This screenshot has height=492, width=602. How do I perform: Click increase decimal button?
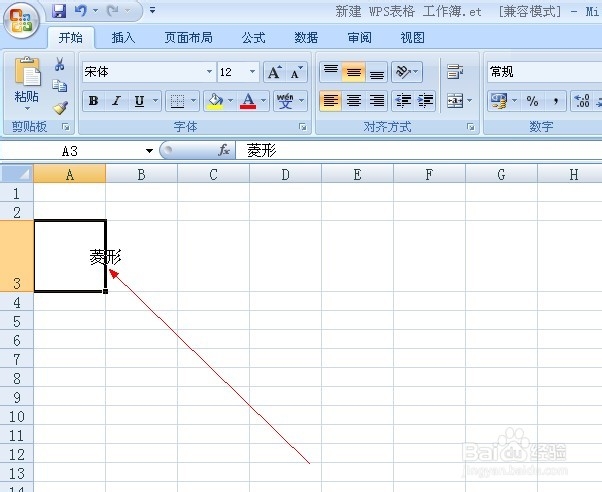[582, 101]
